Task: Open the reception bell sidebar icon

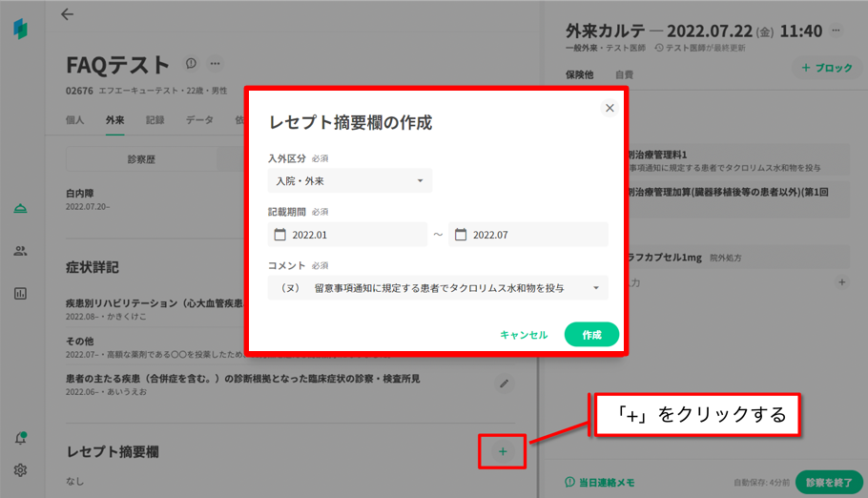Action: (x=20, y=208)
